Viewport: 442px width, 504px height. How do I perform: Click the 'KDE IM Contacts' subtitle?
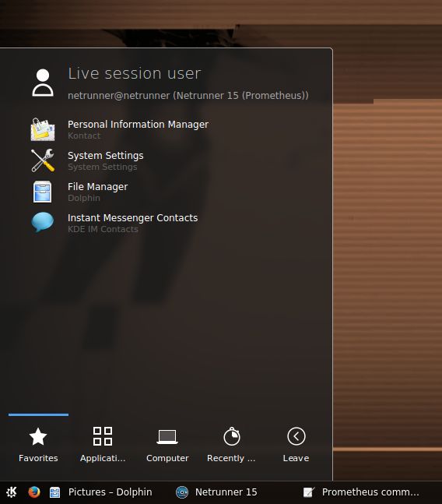tap(103, 229)
